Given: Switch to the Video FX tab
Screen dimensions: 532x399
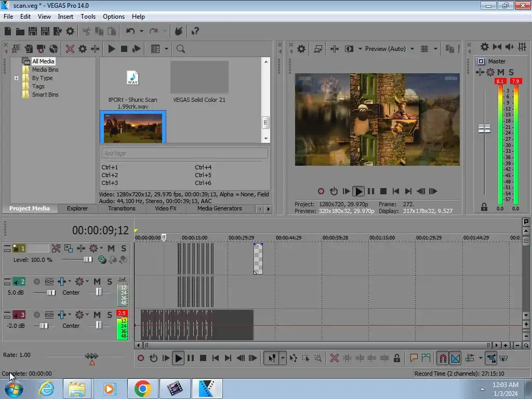Looking at the screenshot, I should pyautogui.click(x=166, y=209).
